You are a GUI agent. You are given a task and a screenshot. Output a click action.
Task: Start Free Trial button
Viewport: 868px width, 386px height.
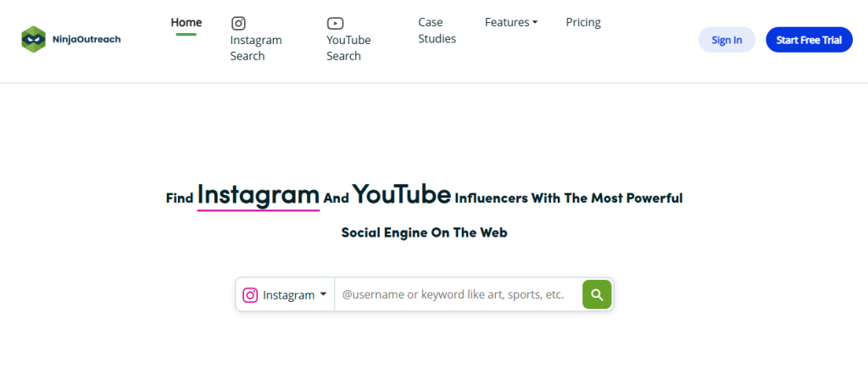click(x=809, y=40)
